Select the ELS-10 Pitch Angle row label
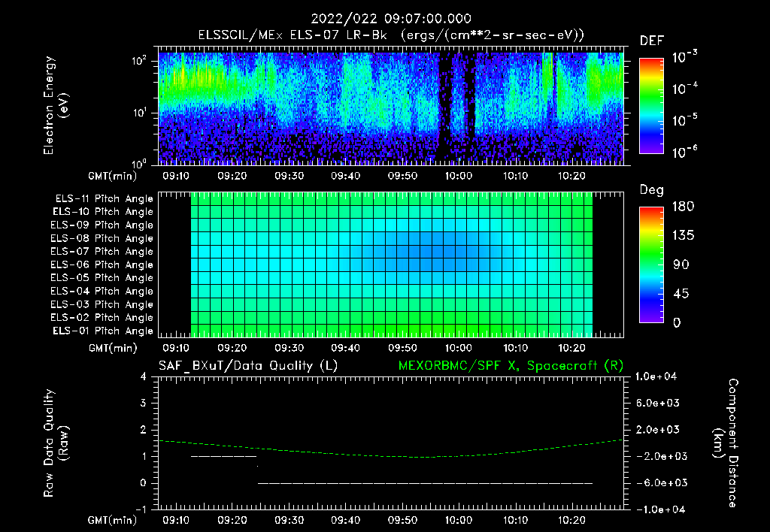This screenshot has height=532, width=770. [103, 212]
